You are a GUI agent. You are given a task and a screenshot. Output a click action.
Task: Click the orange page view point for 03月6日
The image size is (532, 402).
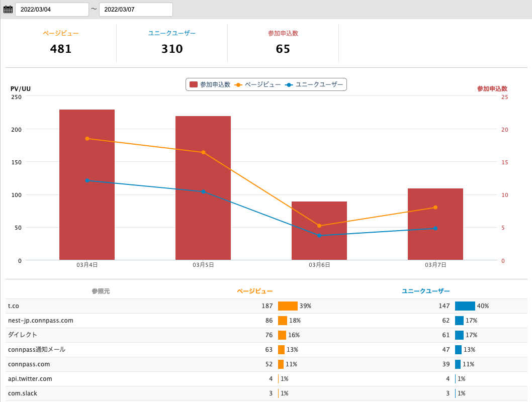(319, 226)
